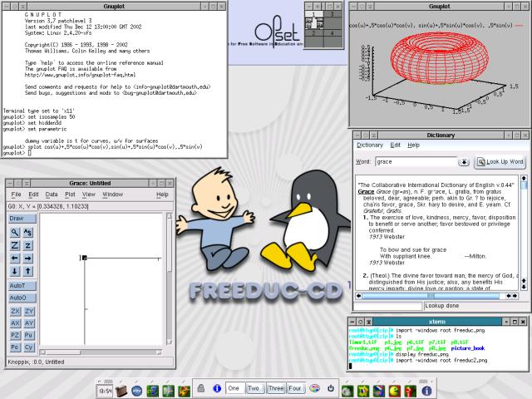Image resolution: width=532 pixels, height=399 pixels.
Task: Click the small z zoom-out button in Grace
Action: (27, 245)
